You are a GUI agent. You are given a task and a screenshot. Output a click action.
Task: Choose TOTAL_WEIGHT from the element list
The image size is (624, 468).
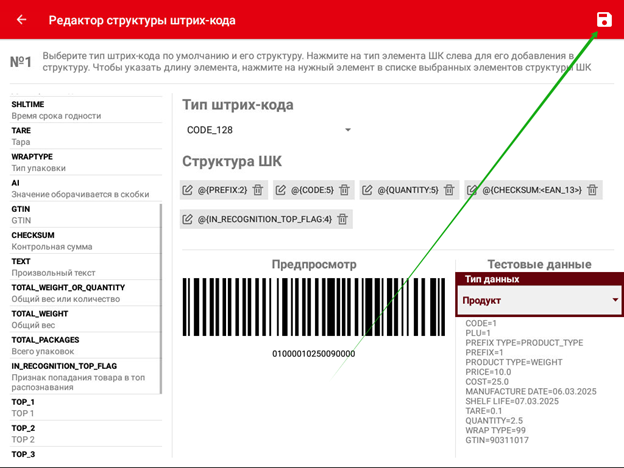tap(80, 319)
